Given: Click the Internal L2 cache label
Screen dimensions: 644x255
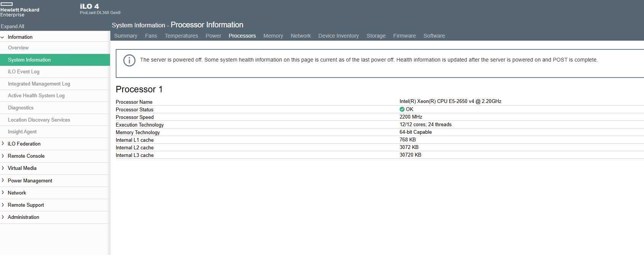Looking at the screenshot, I should tap(135, 147).
